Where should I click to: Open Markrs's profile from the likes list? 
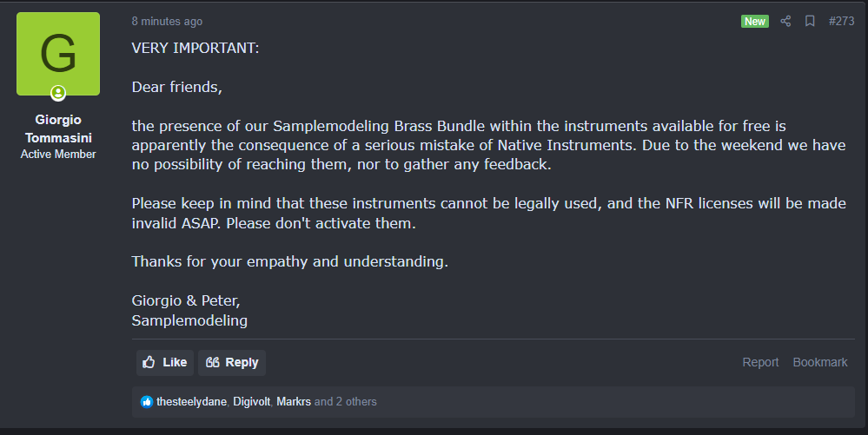tap(295, 402)
